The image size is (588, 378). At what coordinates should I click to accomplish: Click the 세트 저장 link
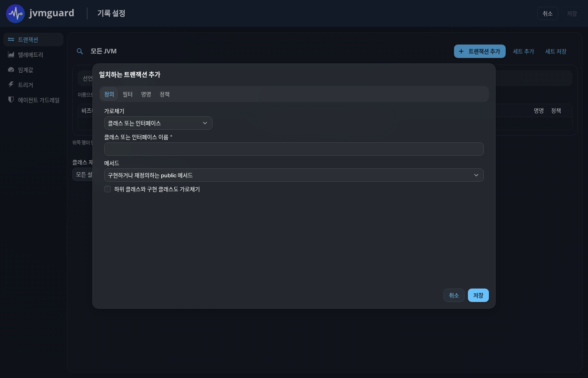[x=556, y=51]
